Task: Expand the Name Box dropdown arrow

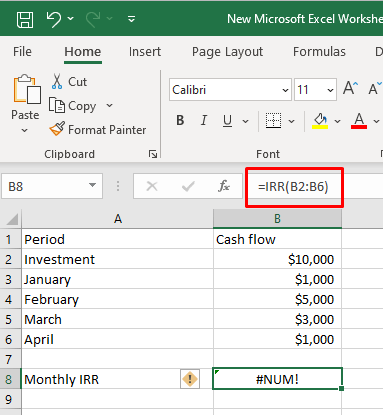Action: point(93,185)
